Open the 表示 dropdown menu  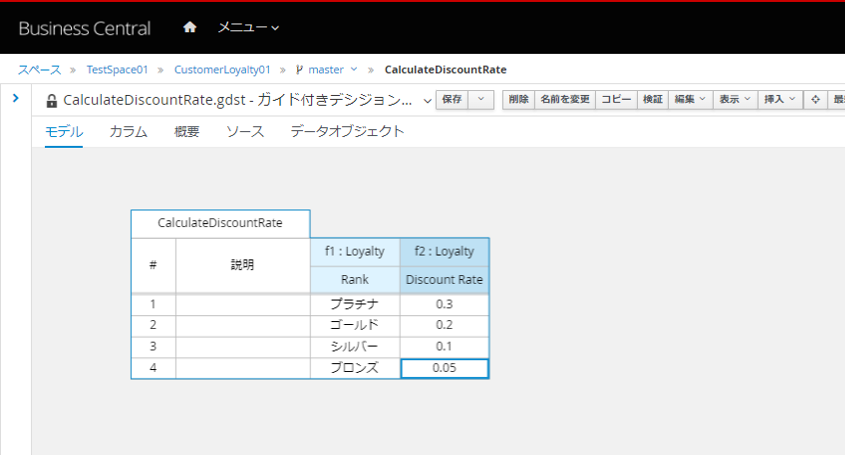tap(735, 99)
